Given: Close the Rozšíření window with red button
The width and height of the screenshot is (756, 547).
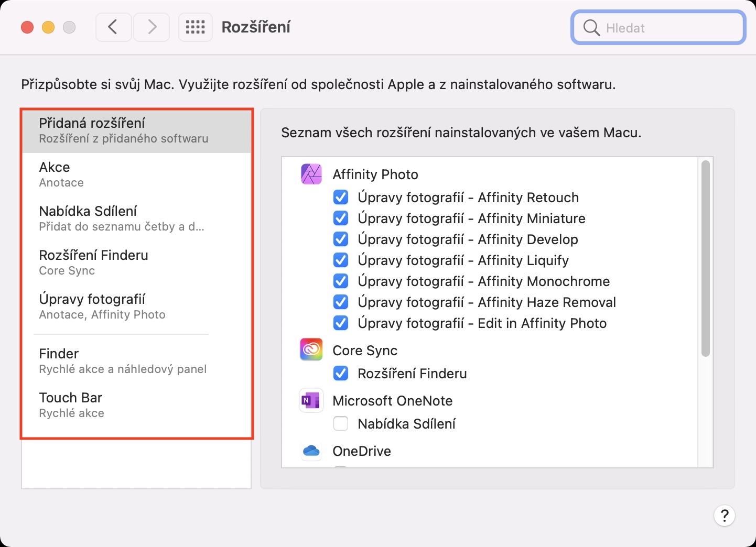Looking at the screenshot, I should 27,27.
